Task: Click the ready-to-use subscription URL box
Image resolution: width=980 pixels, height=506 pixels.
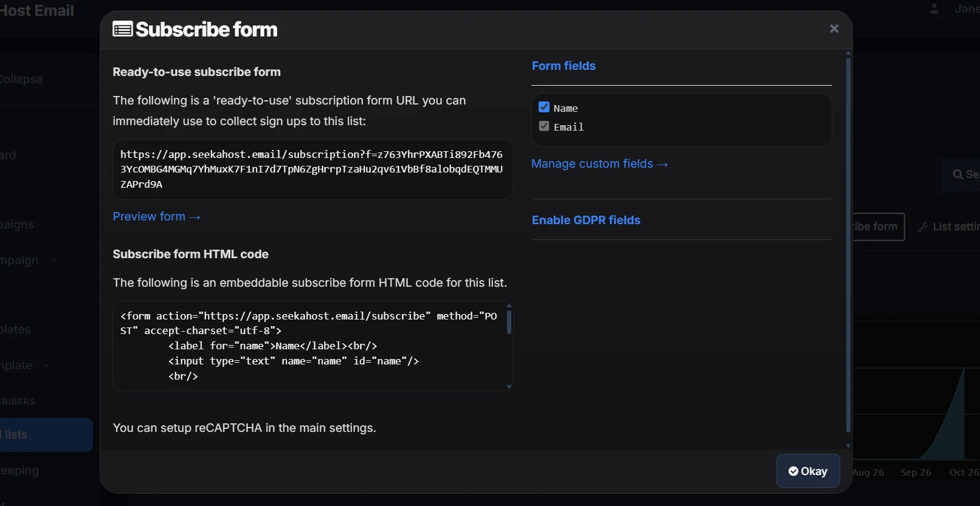Action: pyautogui.click(x=312, y=169)
